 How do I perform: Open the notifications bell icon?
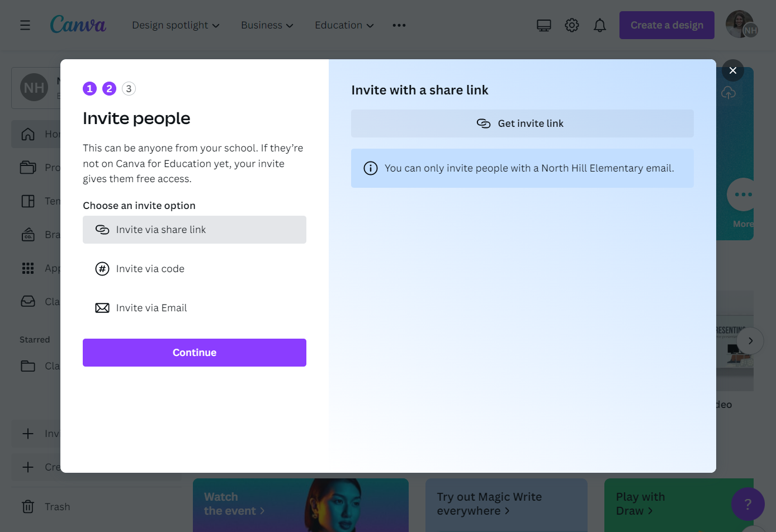coord(600,25)
